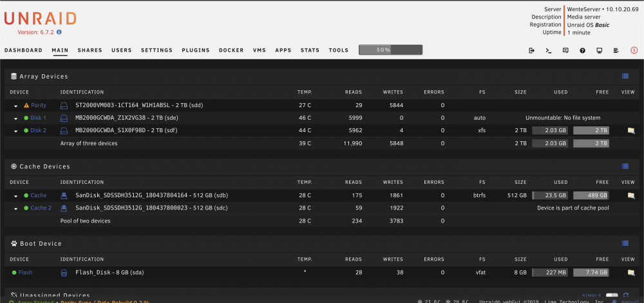Click the Parity warning triangle status icon
The width and height of the screenshot is (644, 303).
pyautogui.click(x=26, y=105)
